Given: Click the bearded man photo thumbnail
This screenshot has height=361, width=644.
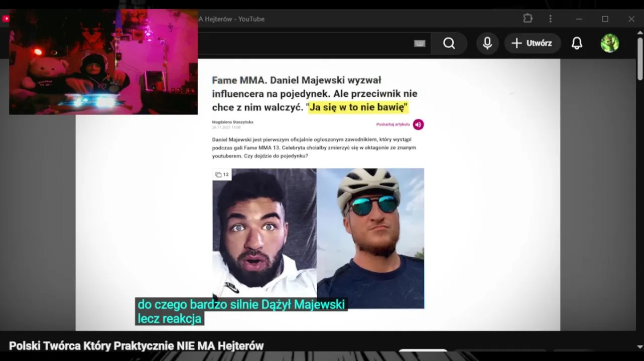Looking at the screenshot, I should (265, 238).
